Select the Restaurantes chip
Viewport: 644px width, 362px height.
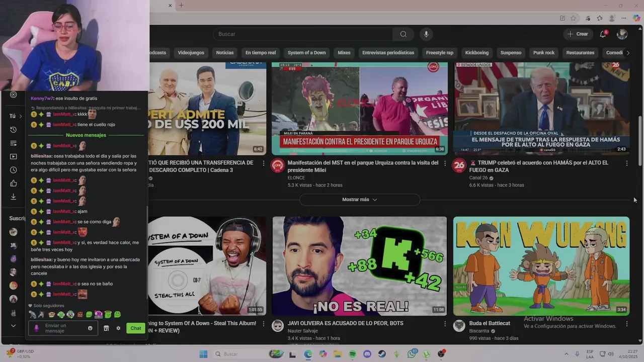pyautogui.click(x=580, y=53)
